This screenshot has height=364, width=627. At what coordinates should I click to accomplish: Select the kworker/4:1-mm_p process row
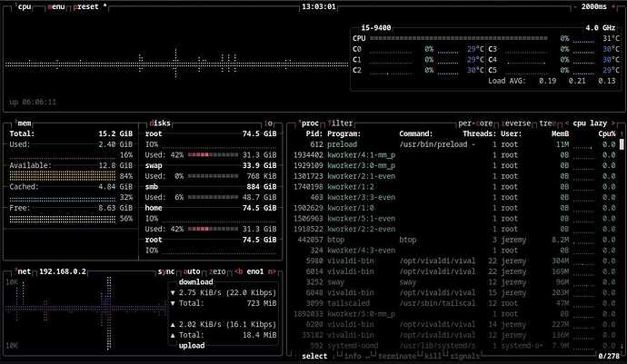(454, 155)
